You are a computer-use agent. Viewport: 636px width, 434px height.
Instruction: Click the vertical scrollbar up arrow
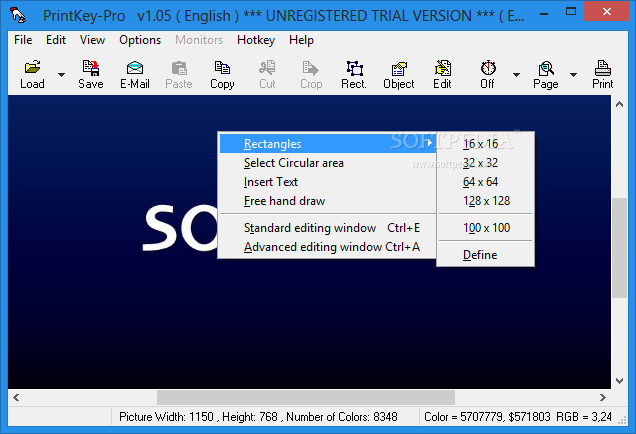click(x=619, y=104)
